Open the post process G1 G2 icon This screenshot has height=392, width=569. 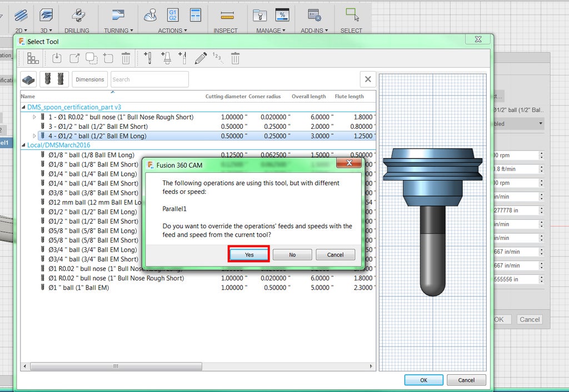[x=172, y=15]
